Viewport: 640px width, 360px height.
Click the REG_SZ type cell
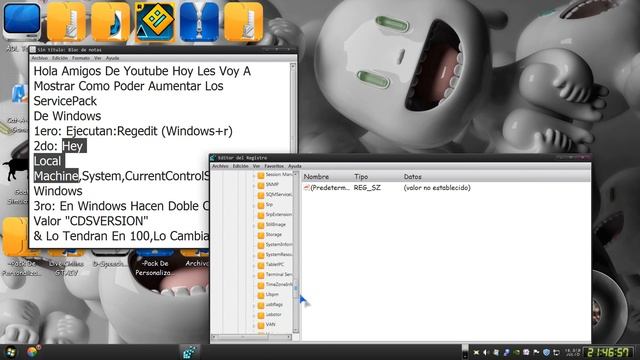pyautogui.click(x=367, y=188)
